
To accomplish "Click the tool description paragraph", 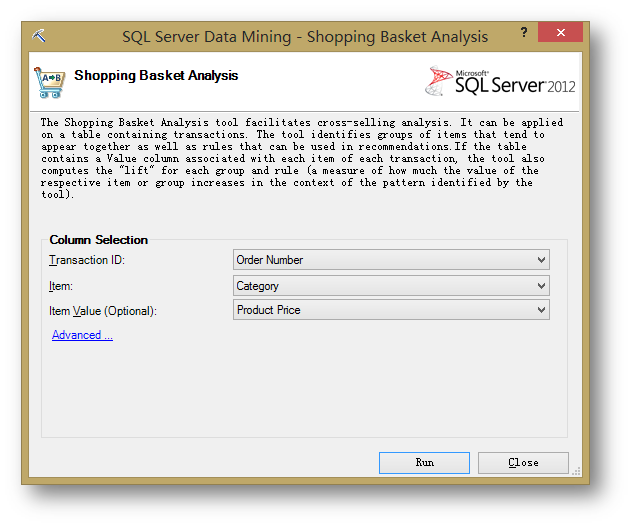I will point(301,158).
